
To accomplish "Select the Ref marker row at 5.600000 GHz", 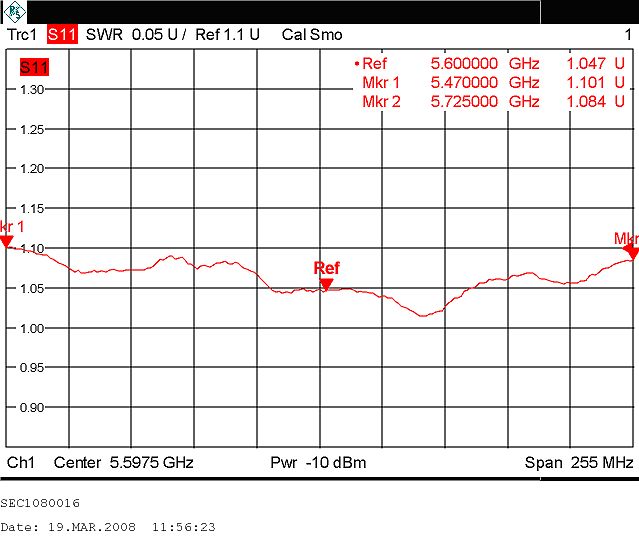I will [x=490, y=63].
